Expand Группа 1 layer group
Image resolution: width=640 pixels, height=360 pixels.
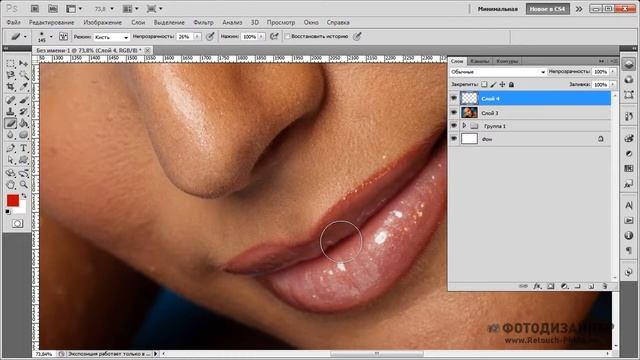[464, 126]
